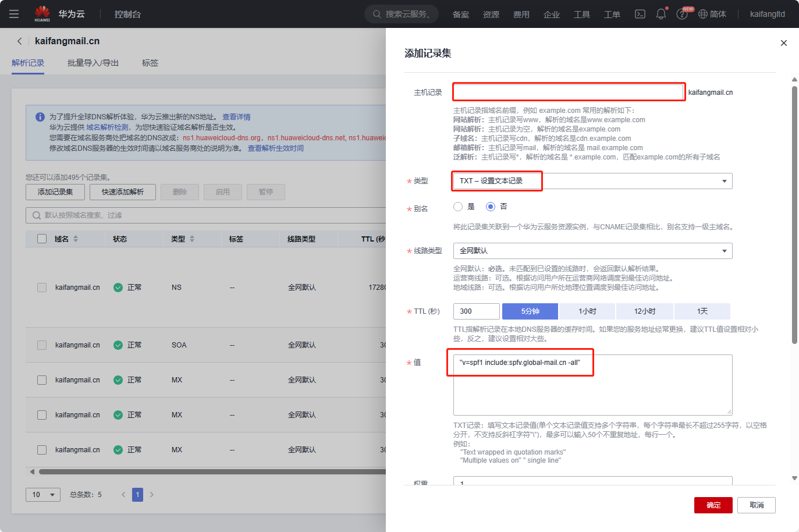The image size is (799, 532).
Task: Open the 资源 top menu
Action: click(491, 14)
